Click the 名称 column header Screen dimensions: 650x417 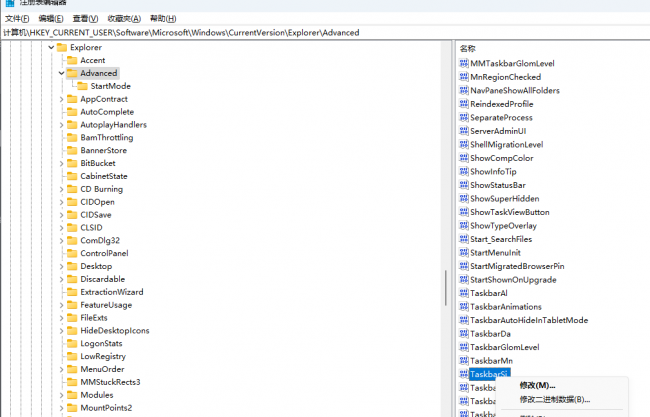(x=468, y=48)
